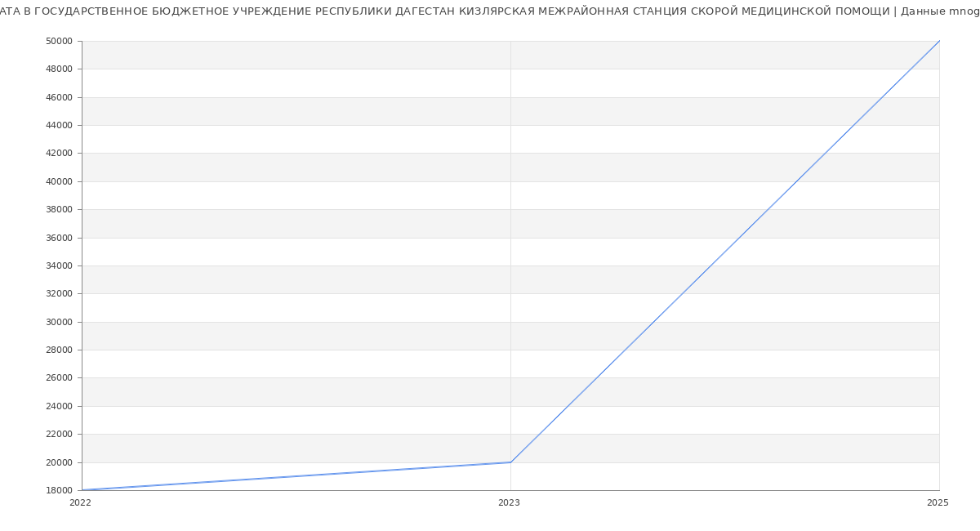Select the 18000 y-axis label

[60, 490]
